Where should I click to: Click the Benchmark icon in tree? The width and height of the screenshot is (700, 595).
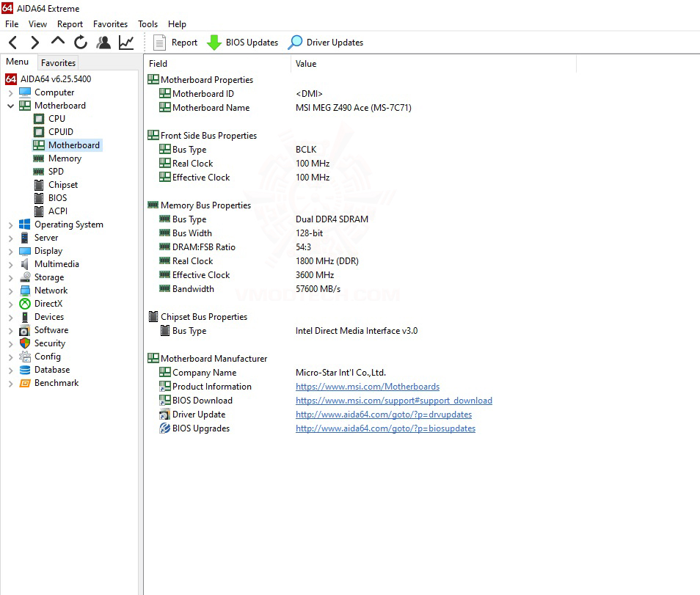point(25,383)
